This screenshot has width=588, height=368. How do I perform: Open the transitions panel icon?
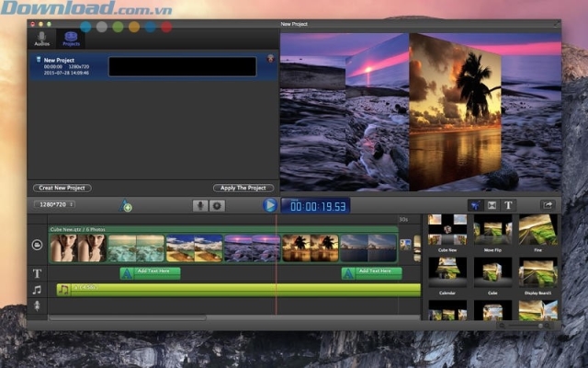tap(492, 205)
